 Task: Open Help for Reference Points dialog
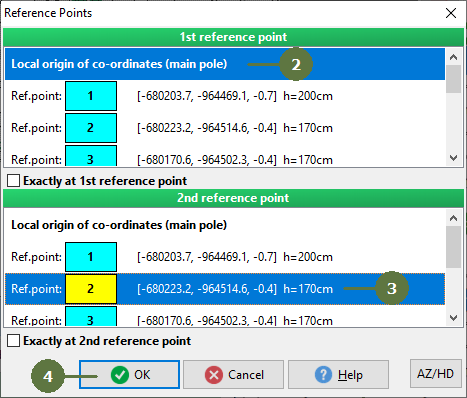point(338,374)
